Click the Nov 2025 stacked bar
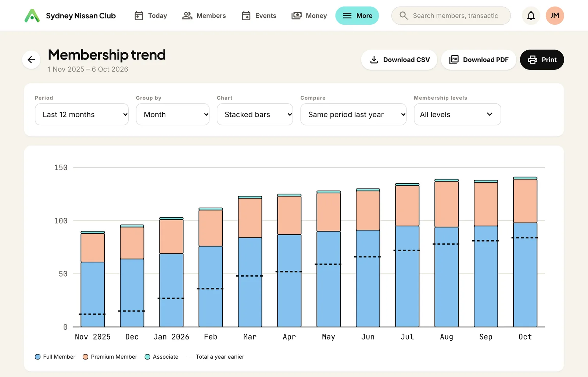The width and height of the screenshot is (588, 377). coord(93,279)
